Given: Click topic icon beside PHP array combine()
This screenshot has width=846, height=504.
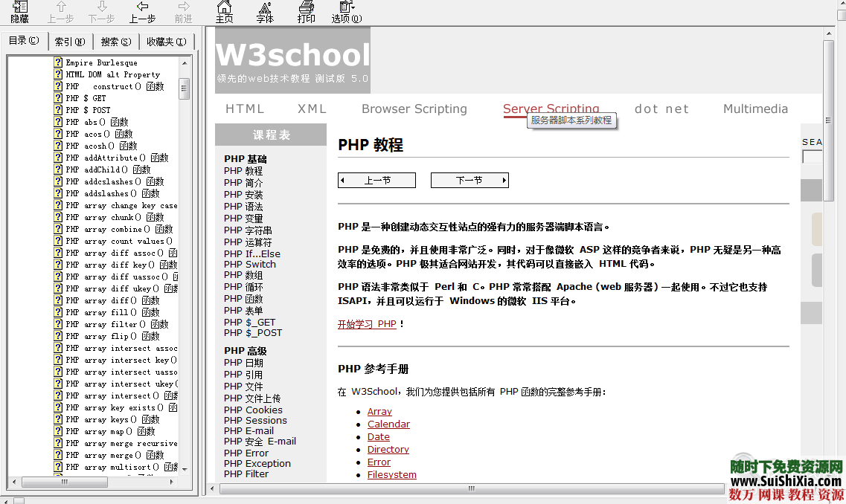Looking at the screenshot, I should 58,229.
